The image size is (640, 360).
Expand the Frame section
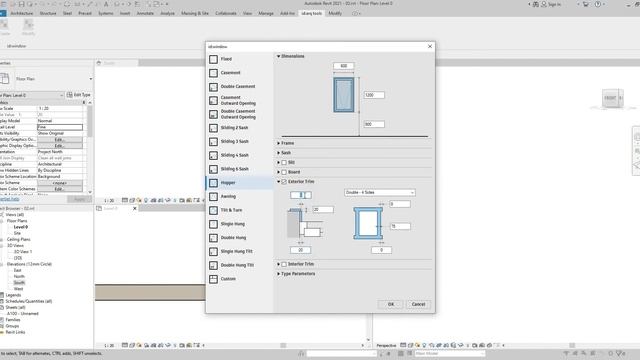[x=279, y=143]
